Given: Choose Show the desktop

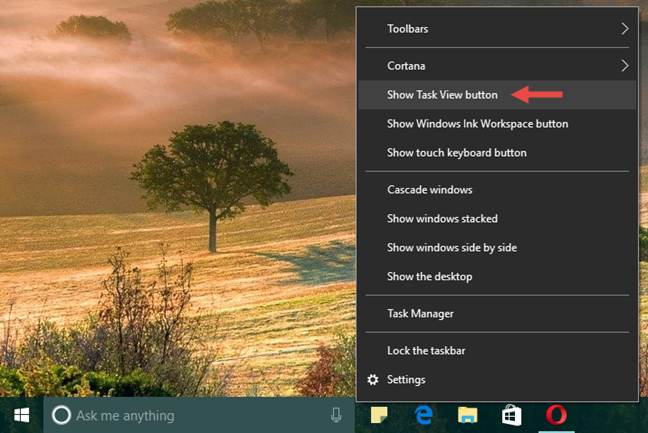Looking at the screenshot, I should 497,276.
